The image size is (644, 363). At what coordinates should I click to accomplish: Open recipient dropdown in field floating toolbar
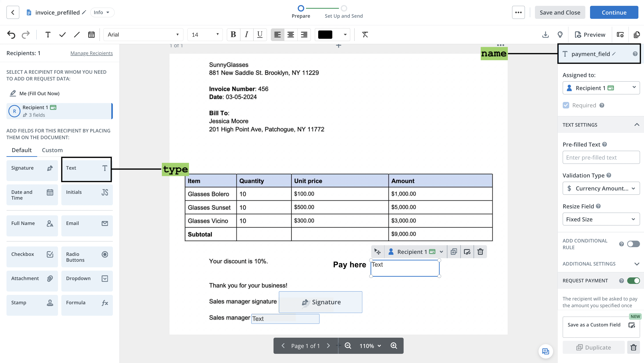click(x=416, y=252)
